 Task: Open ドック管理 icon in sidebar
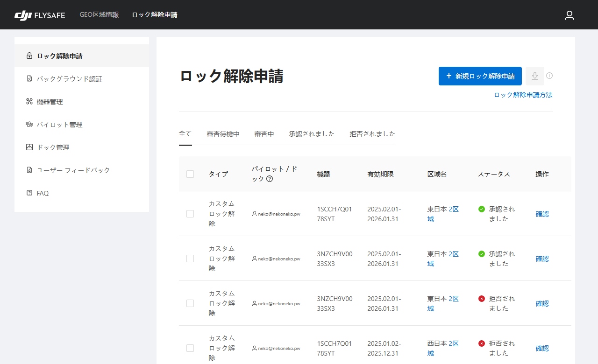29,147
